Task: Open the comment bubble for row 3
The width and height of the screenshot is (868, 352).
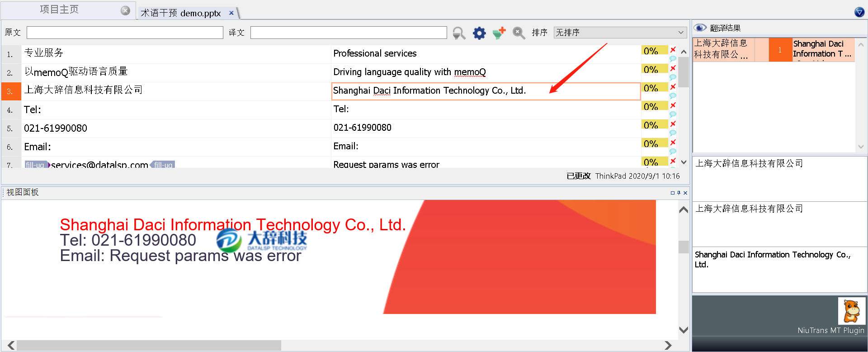Action: tap(673, 96)
